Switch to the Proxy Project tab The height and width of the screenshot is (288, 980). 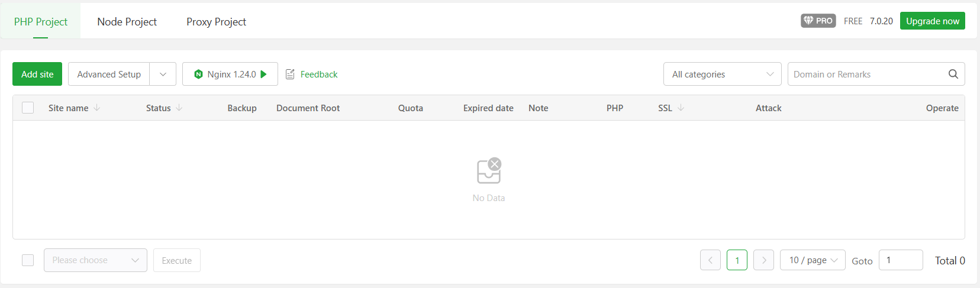pos(216,22)
